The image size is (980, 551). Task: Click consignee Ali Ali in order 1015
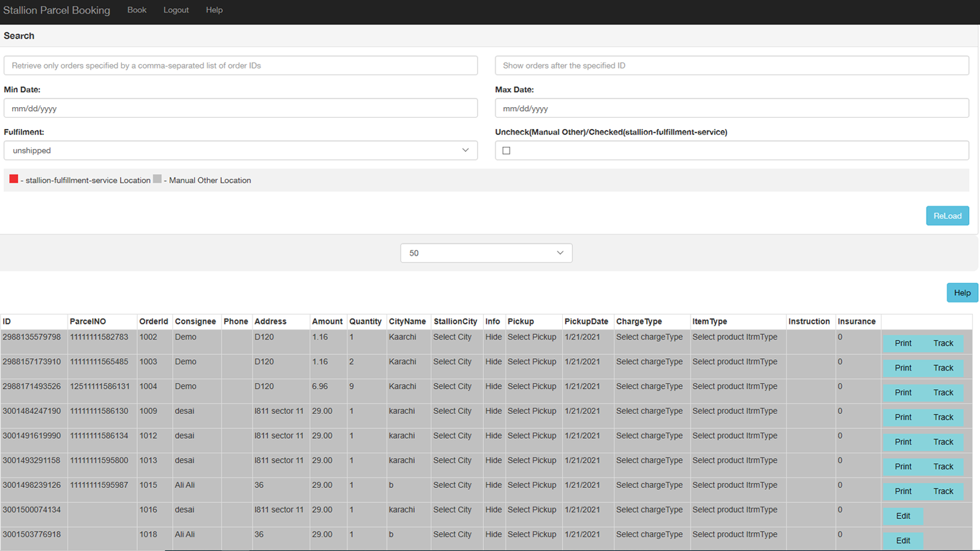[184, 485]
